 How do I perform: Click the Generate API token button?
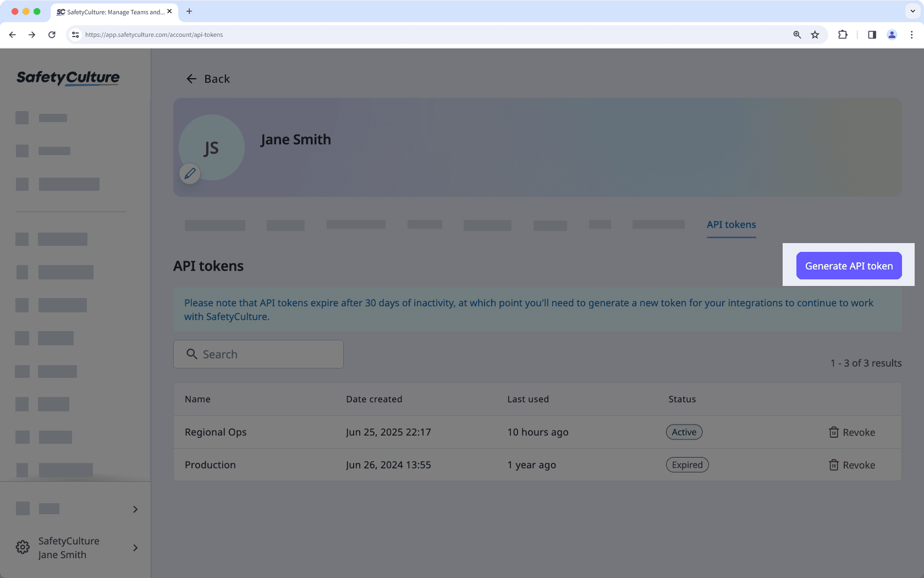(x=848, y=266)
